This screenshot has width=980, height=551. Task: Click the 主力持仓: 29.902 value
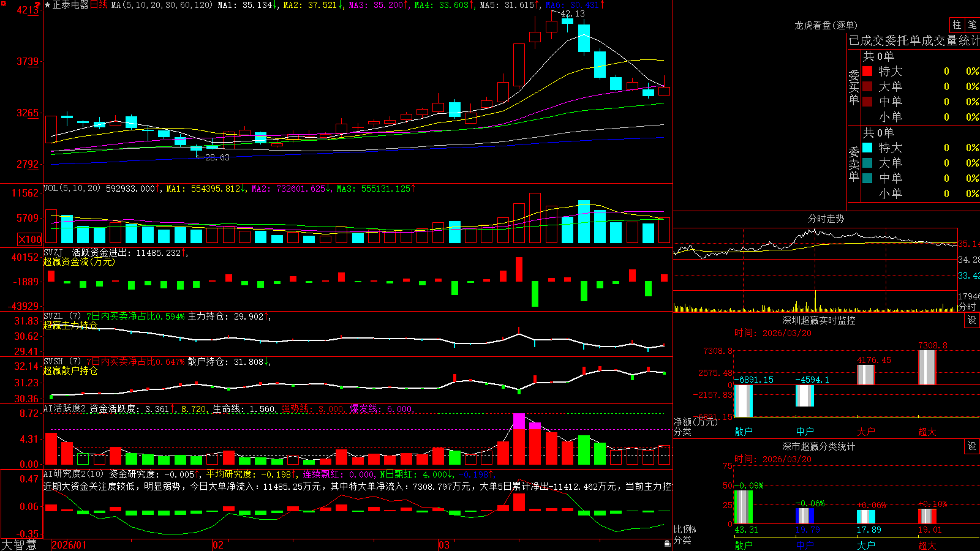pos(225,317)
